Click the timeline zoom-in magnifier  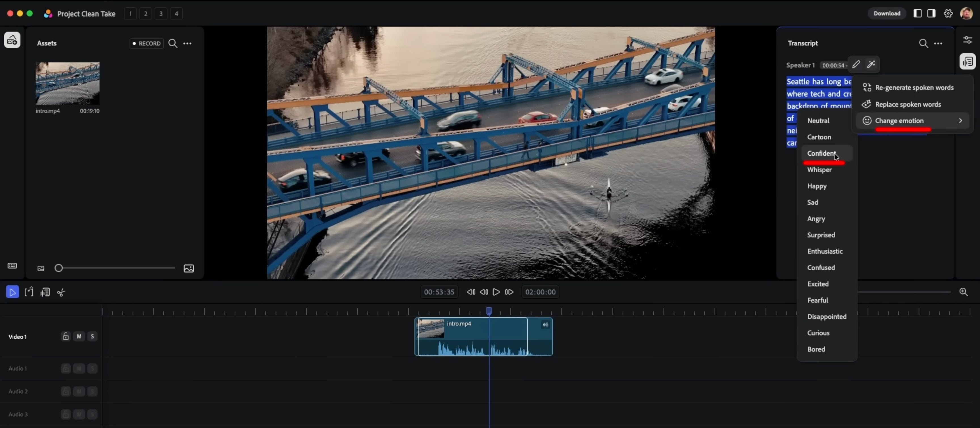pos(963,292)
